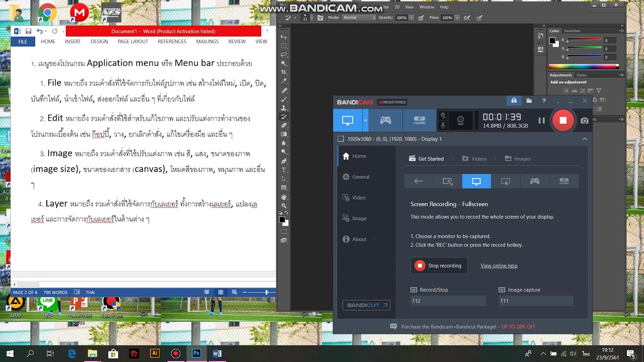The image size is (644, 362).
Task: Open View online help link
Action: point(499,265)
